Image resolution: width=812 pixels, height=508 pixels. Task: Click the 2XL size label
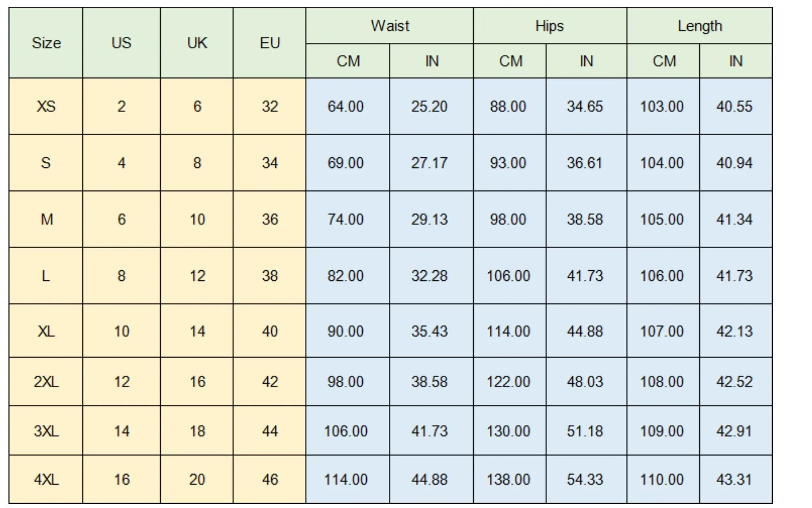pyautogui.click(x=46, y=382)
